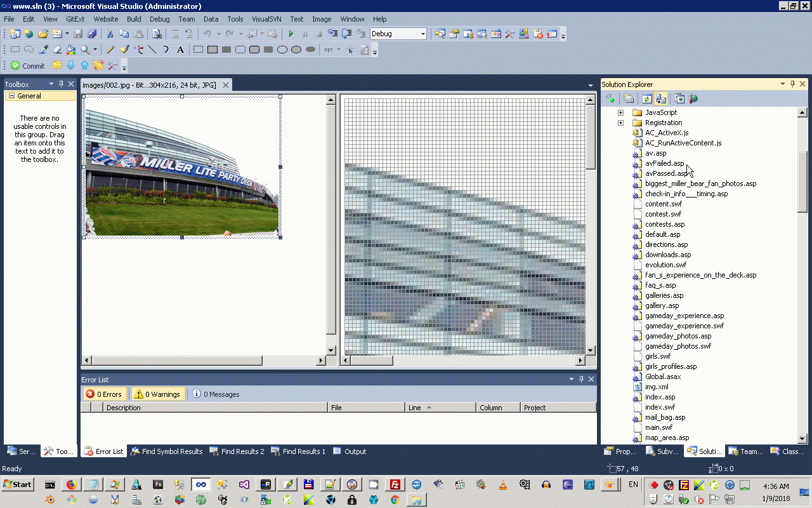Select the Line tool
Image resolution: width=812 pixels, height=508 pixels.
pos(152,50)
